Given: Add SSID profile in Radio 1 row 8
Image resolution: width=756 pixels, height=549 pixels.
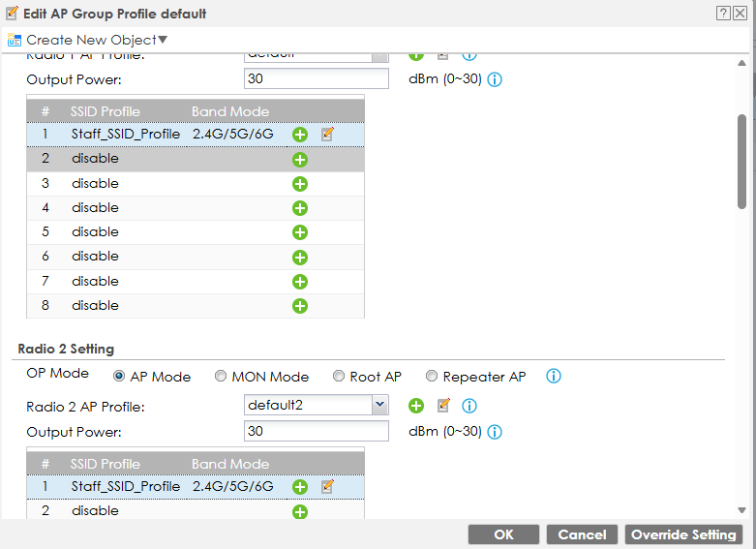Looking at the screenshot, I should click(x=300, y=306).
